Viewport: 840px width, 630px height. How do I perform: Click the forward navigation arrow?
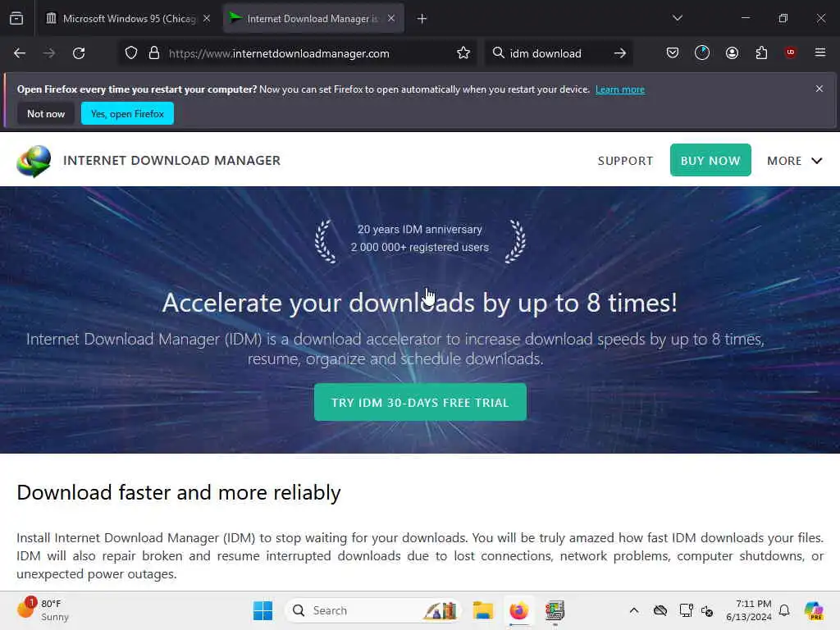tap(48, 53)
